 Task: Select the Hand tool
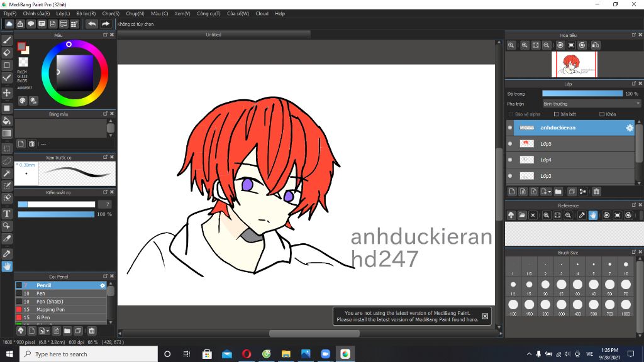click(6, 266)
